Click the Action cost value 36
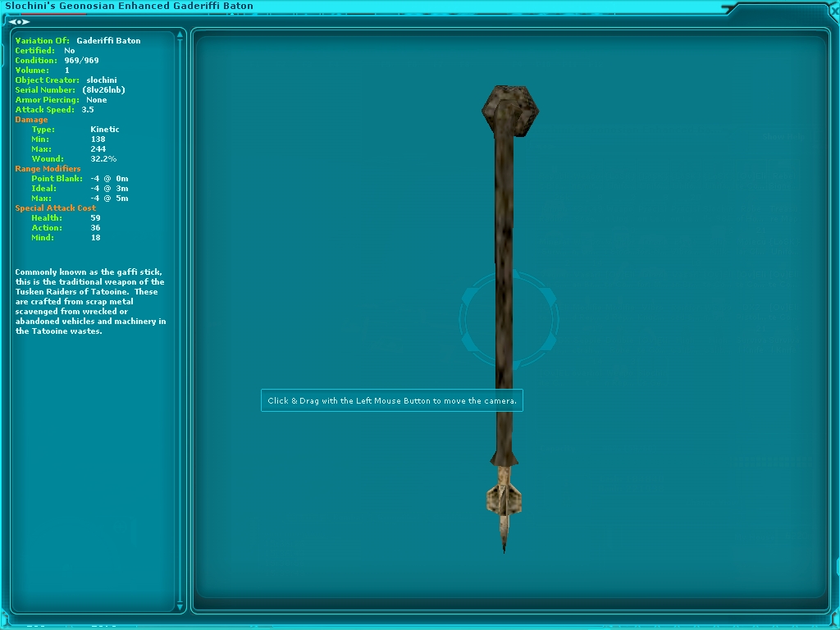The image size is (840, 630). pyautogui.click(x=95, y=228)
